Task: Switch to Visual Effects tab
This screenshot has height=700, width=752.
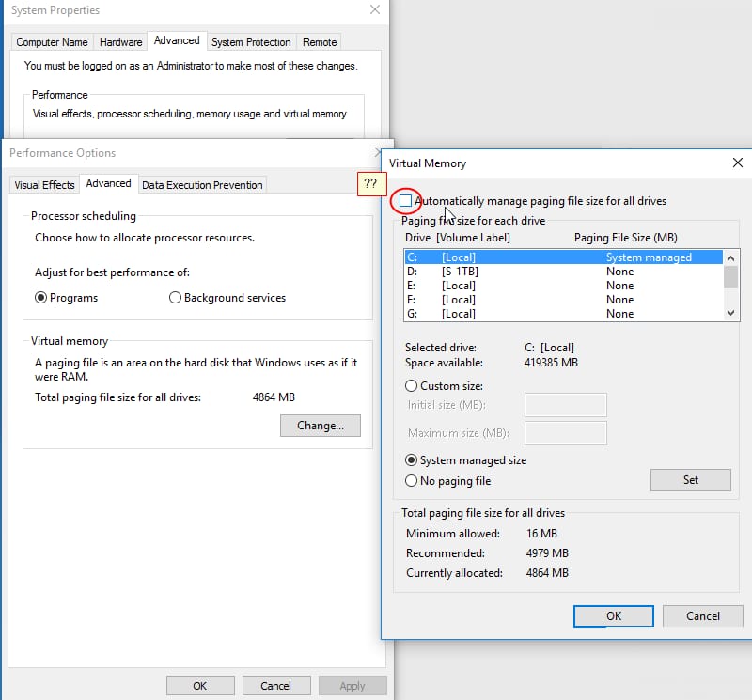Action: coord(44,185)
